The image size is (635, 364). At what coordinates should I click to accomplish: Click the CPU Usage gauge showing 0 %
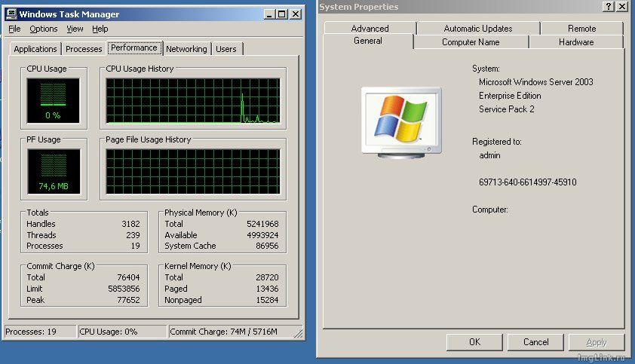53,100
